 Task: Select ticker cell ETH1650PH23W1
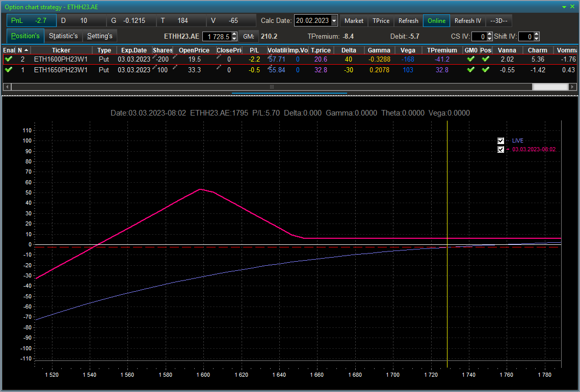[x=61, y=69]
